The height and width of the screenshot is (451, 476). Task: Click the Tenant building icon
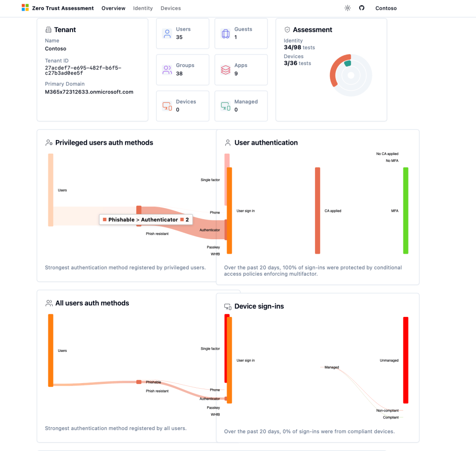pyautogui.click(x=48, y=30)
